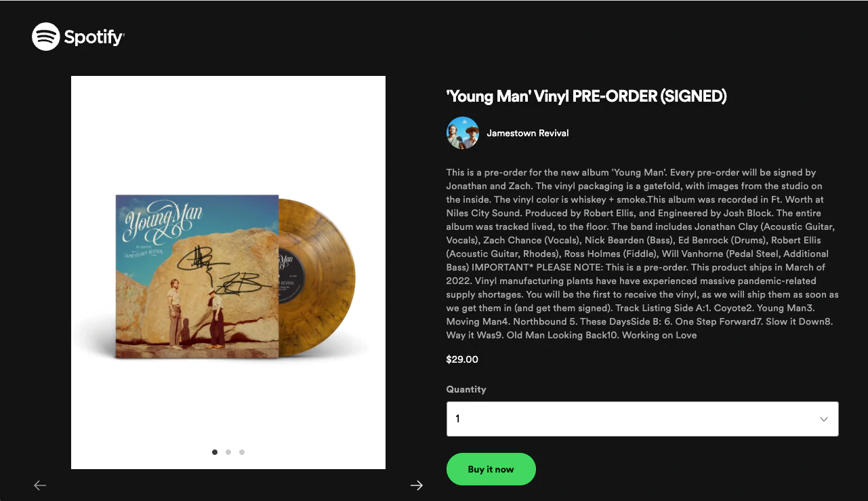Viewport: 868px width, 501px height.
Task: Click the Spotify wordmark text
Action: point(94,37)
